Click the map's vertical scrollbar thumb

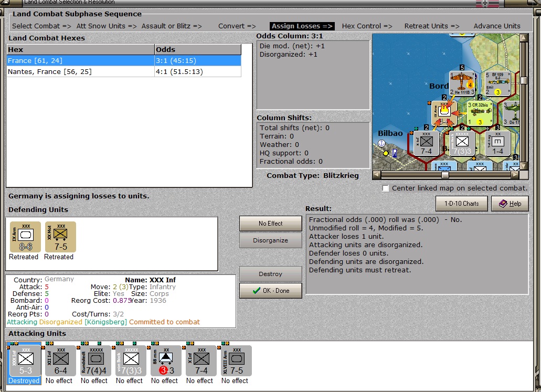pyautogui.click(x=524, y=80)
